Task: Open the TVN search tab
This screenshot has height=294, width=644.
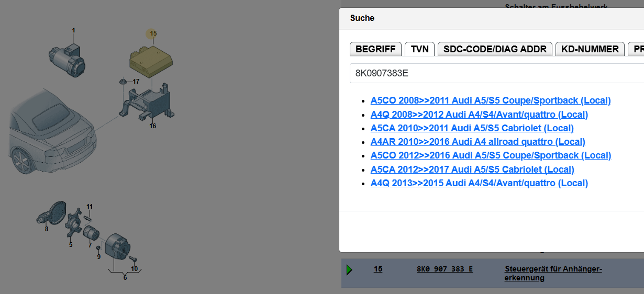Action: pos(420,49)
